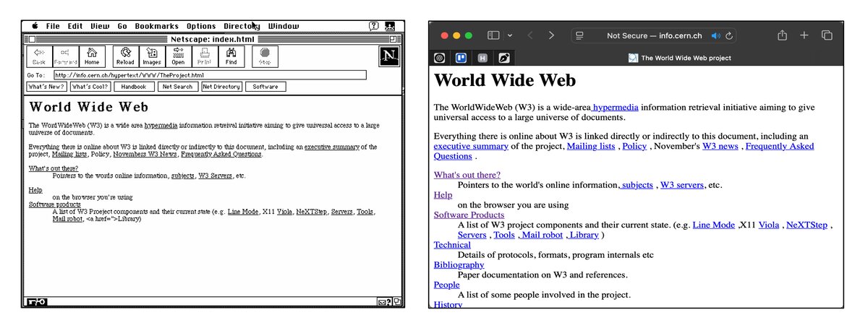Screen dimensions: 868x328
Task: Open the Find binoculars tool in Netscape
Action: (x=231, y=56)
